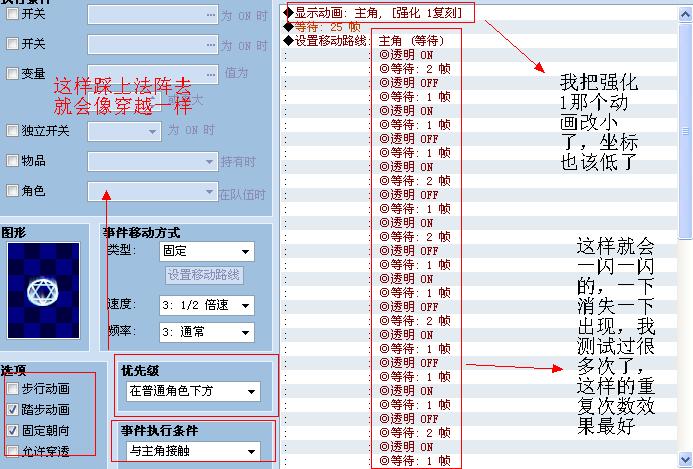This screenshot has height=469, width=693.
Task: Tick the second 开关 condition checkbox
Action: [x=12, y=43]
